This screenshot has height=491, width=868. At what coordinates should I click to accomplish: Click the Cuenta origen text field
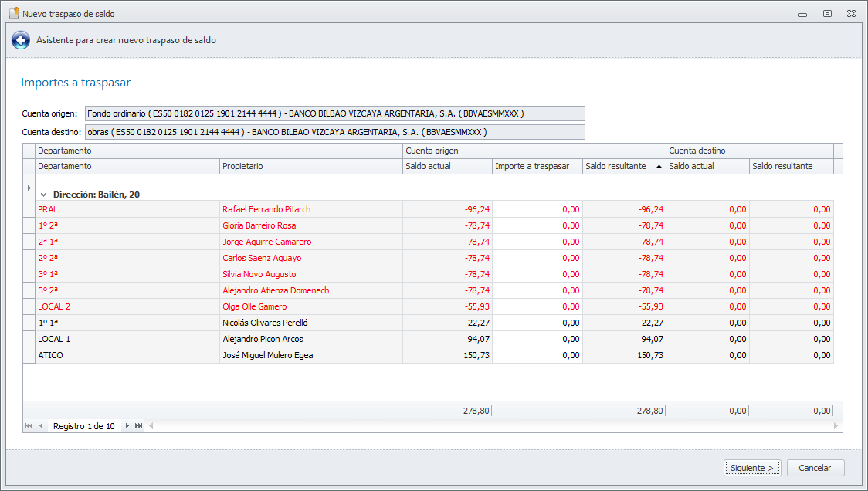[x=334, y=113]
